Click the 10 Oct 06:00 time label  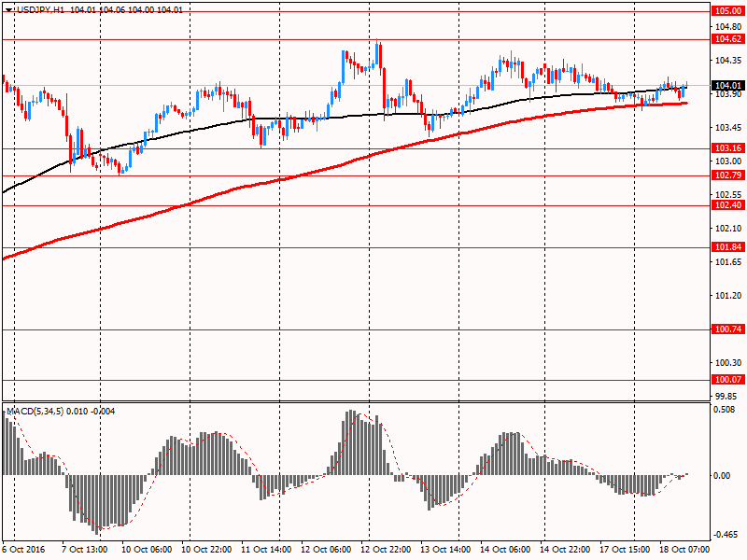[147, 549]
